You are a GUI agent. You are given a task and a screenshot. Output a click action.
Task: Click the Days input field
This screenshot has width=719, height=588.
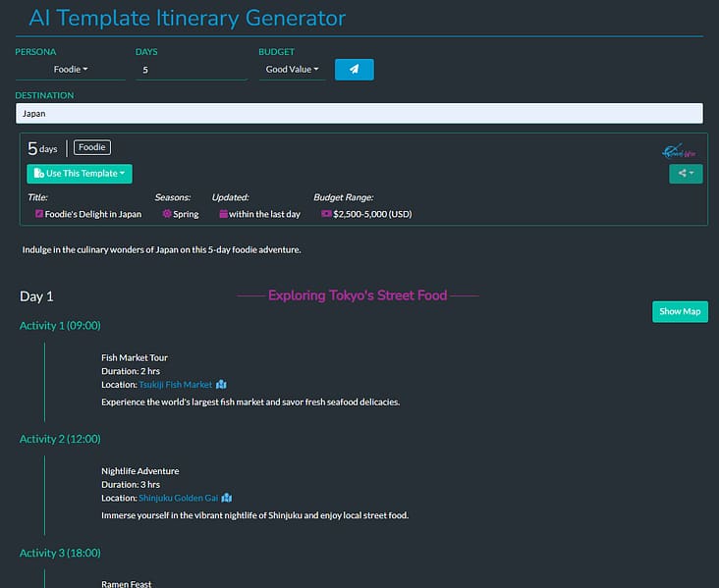[191, 70]
